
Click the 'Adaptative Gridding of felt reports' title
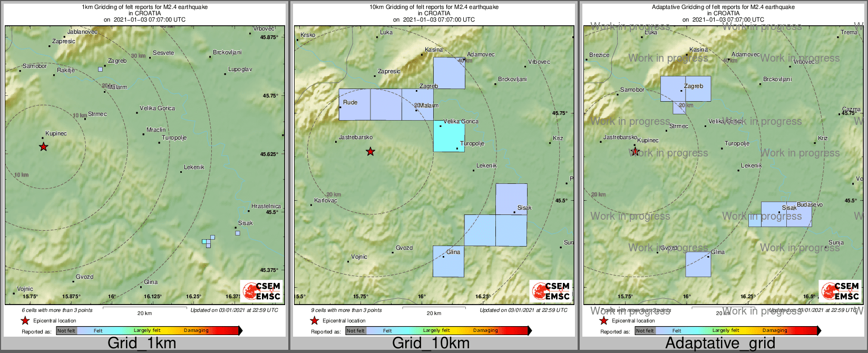(723, 7)
